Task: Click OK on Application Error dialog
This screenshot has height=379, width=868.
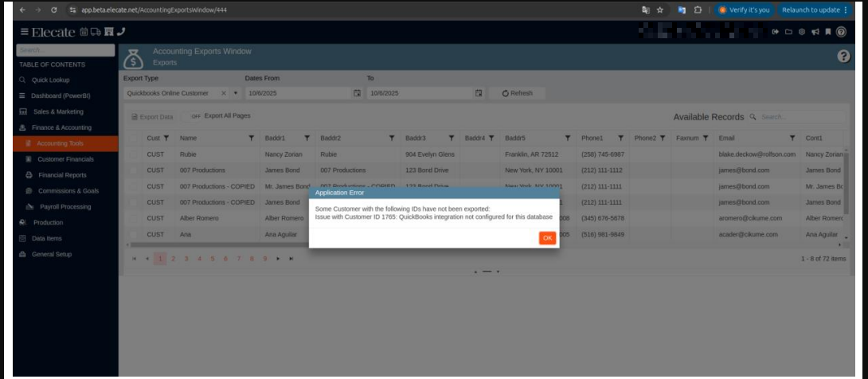Action: pos(547,238)
